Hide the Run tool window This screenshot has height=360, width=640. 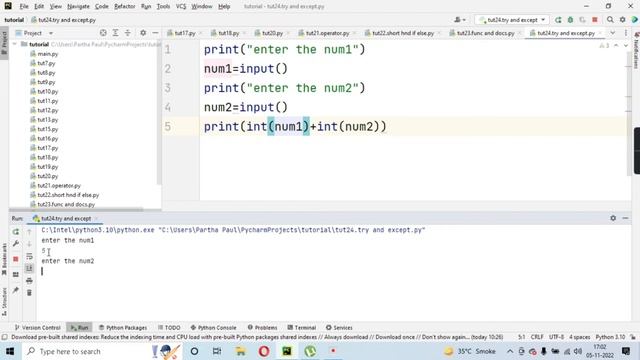coord(625,218)
